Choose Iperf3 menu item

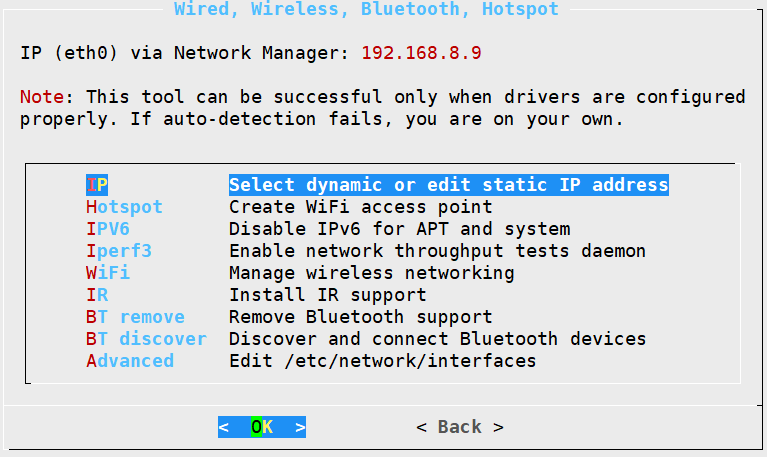(119, 251)
